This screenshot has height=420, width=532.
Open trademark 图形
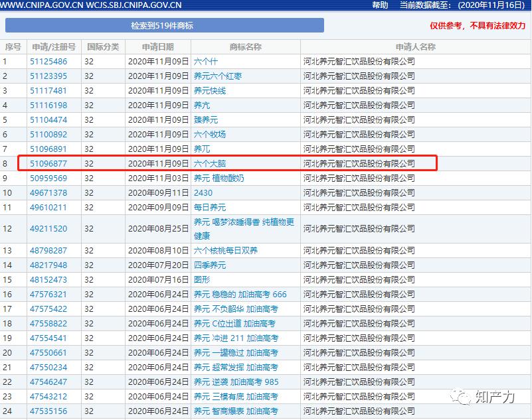(x=202, y=279)
